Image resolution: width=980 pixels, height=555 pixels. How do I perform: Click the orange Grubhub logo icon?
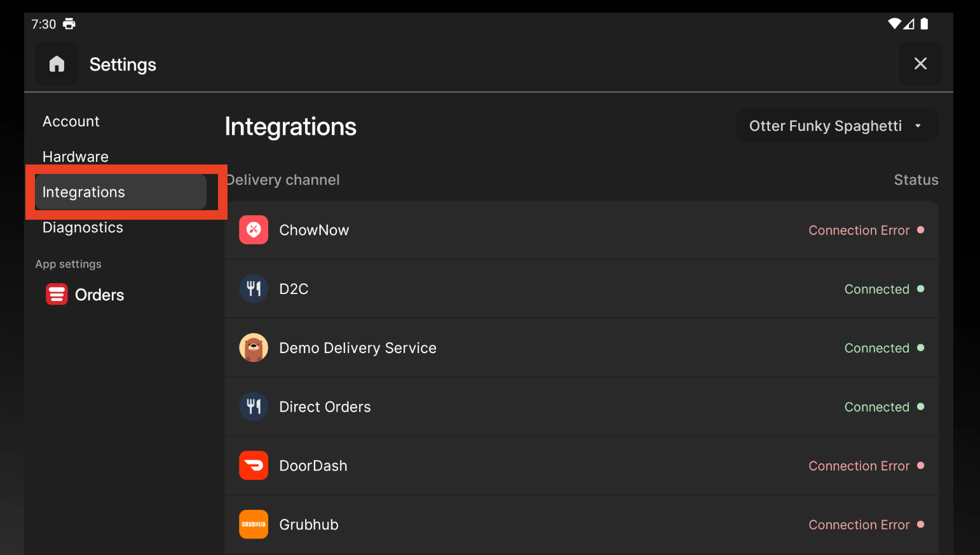[x=253, y=525]
